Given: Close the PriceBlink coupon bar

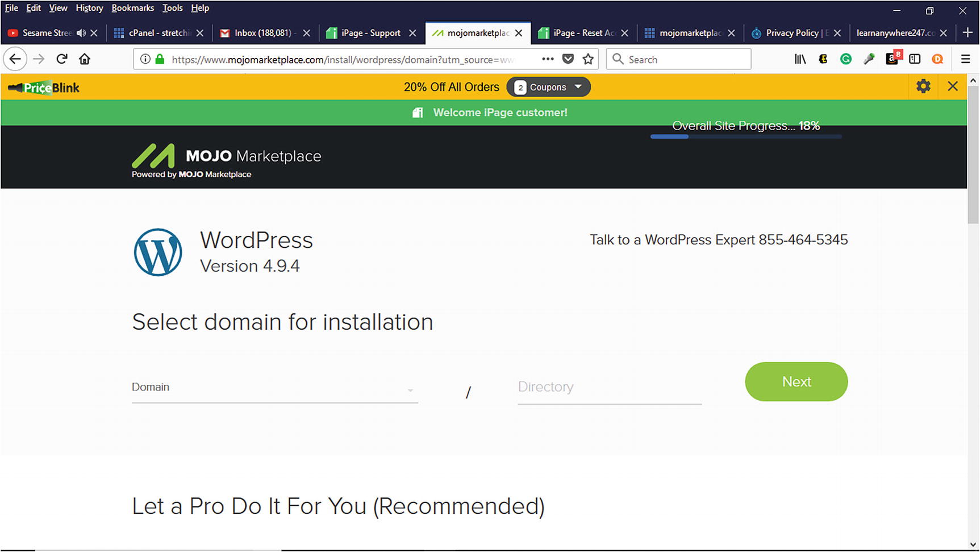Looking at the screenshot, I should click(x=953, y=86).
